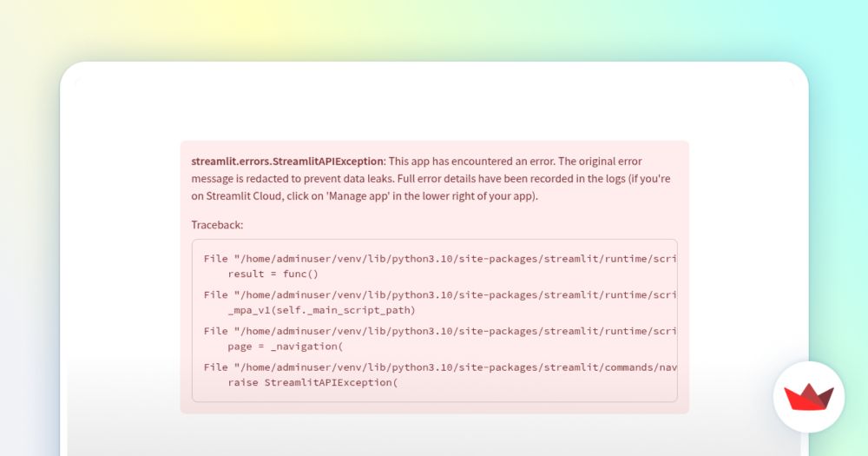Click the "result = func()" traceback line
Screen dimensions: 868x456
tap(273, 274)
